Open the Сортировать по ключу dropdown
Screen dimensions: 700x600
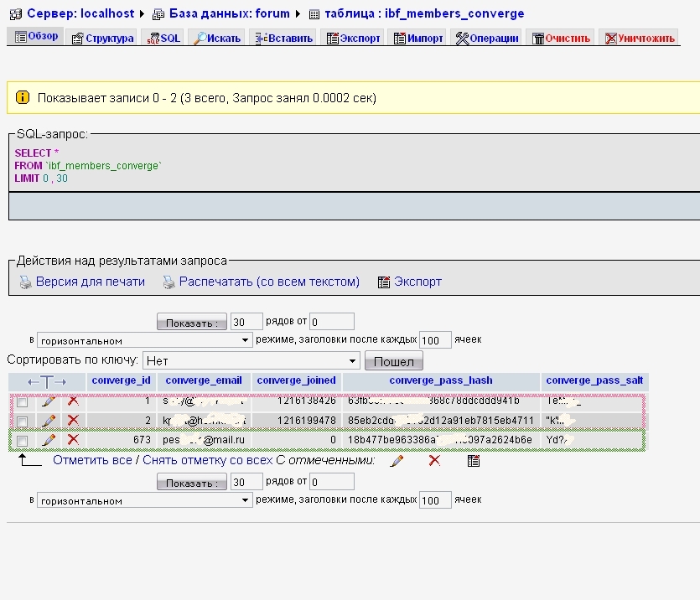coord(251,360)
